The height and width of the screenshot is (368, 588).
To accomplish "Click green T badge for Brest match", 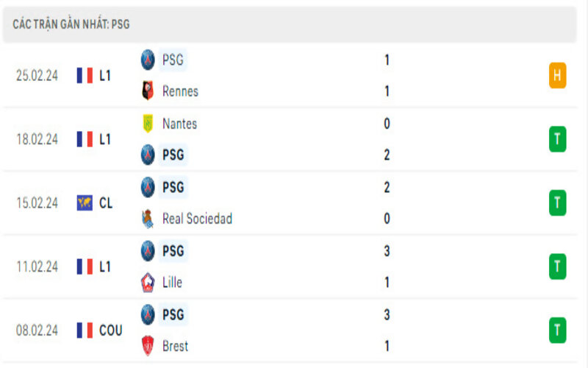I will [557, 330].
